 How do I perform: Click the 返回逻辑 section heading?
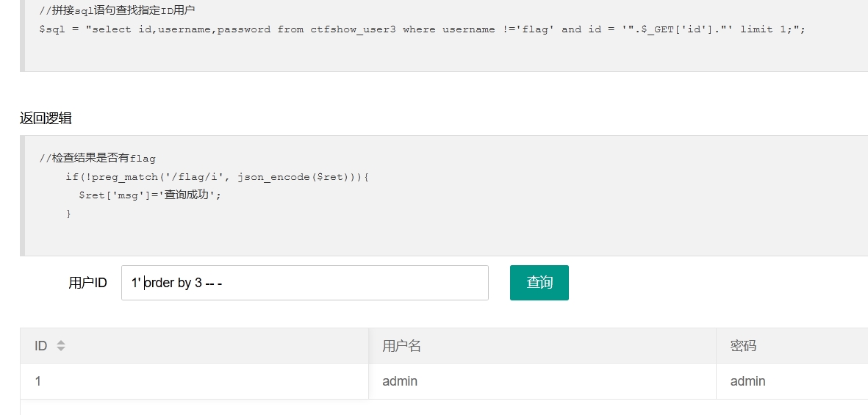[46, 118]
